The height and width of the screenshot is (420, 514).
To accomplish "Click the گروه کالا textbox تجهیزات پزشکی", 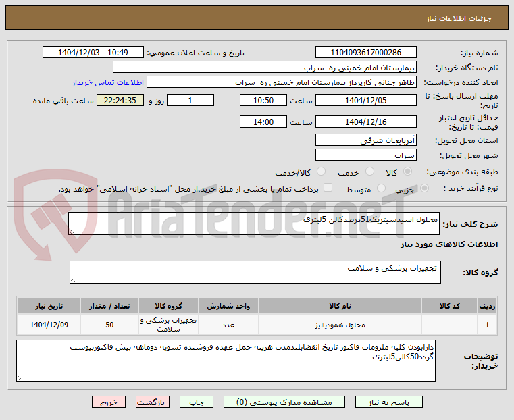I will [255, 272].
